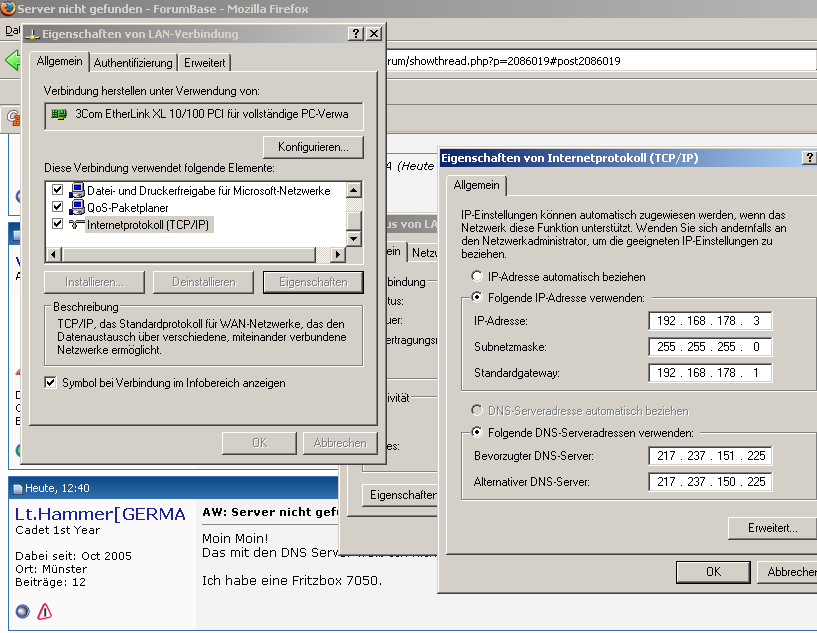Image resolution: width=817 pixels, height=633 pixels.
Task: Select the QoS-Paketplaner list entry
Action: pos(128,207)
